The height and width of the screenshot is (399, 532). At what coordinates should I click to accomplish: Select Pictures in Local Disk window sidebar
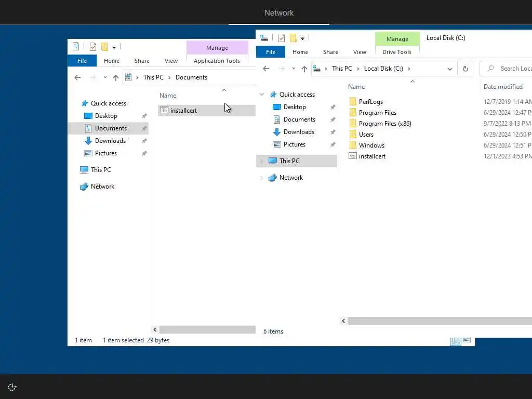[x=294, y=144]
